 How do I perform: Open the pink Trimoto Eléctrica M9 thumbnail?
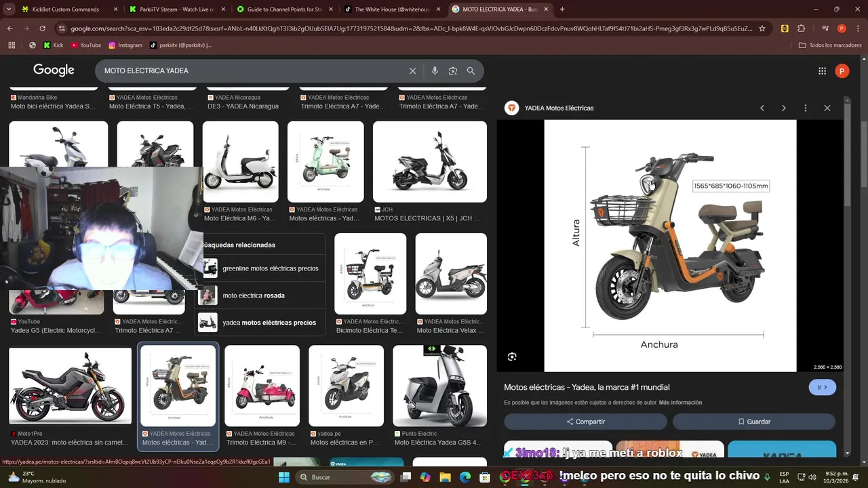pos(262,386)
